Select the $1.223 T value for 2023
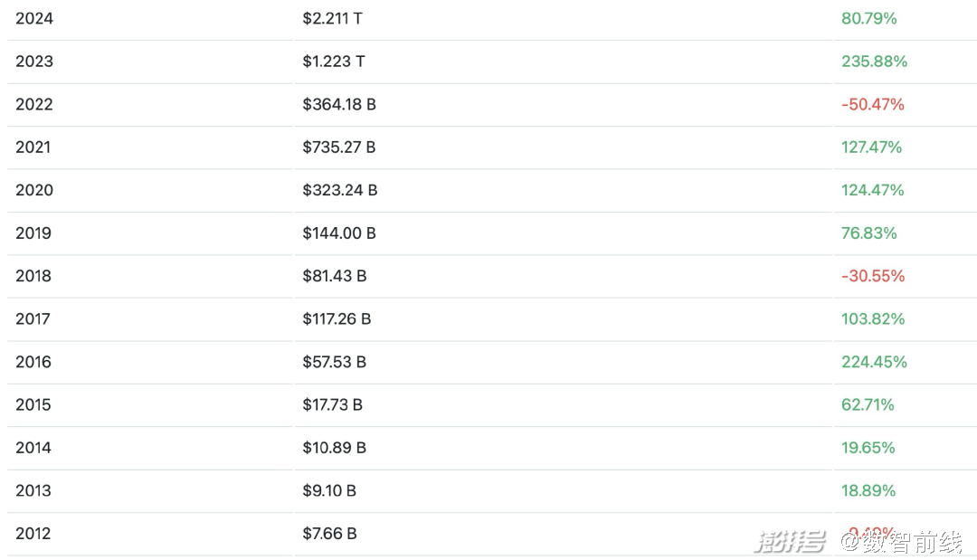 334,62
